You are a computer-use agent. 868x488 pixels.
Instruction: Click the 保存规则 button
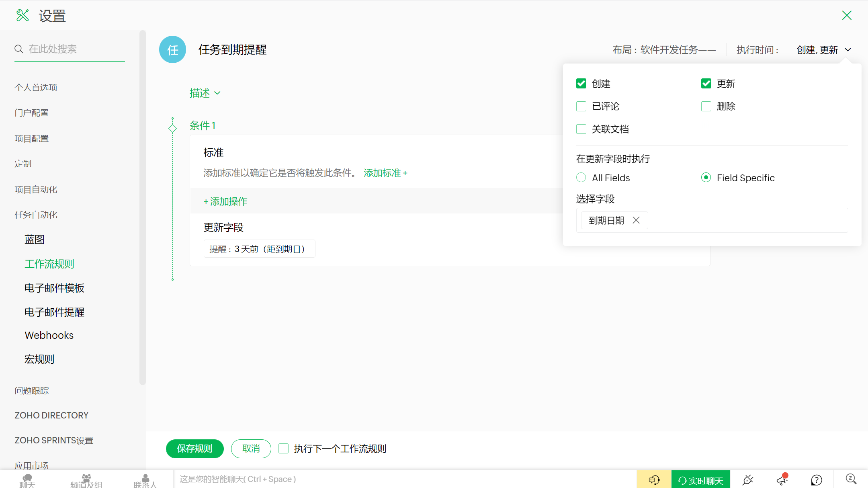pos(194,449)
